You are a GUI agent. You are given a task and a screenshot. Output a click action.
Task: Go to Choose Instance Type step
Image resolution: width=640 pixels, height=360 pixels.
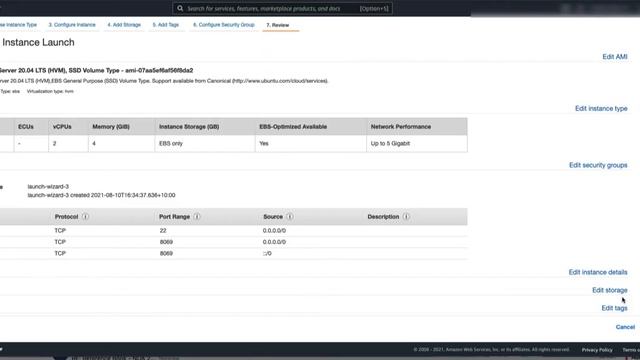point(18,25)
